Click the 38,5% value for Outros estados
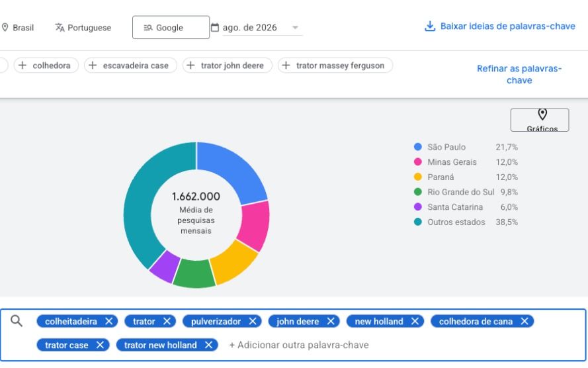588x368 pixels. click(x=507, y=222)
